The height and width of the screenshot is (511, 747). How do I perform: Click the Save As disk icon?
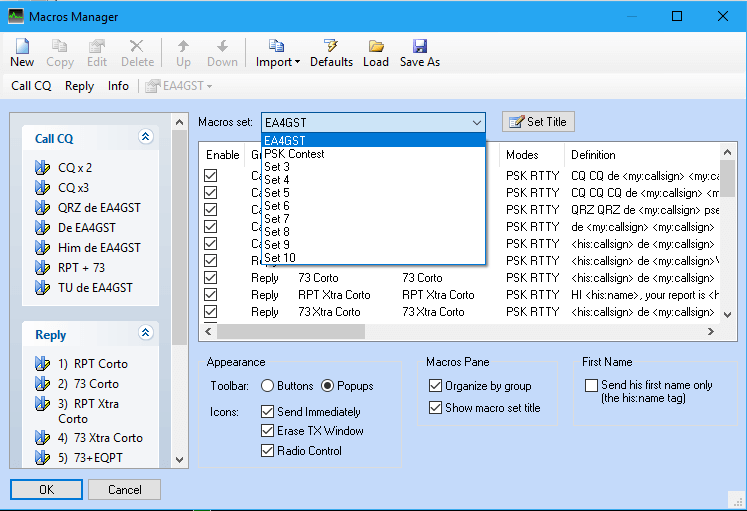click(420, 53)
